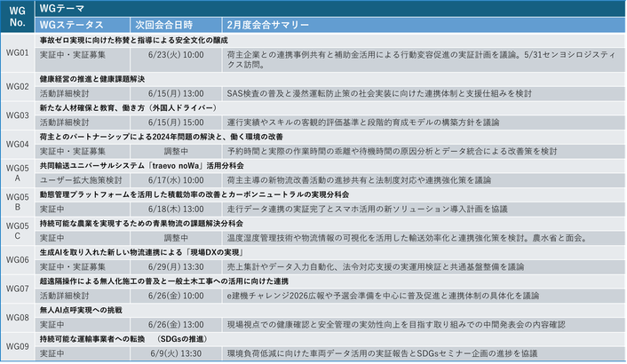Click the 2月度会合サマリー column header
Screen dimensions: 627x364
(x=424, y=25)
